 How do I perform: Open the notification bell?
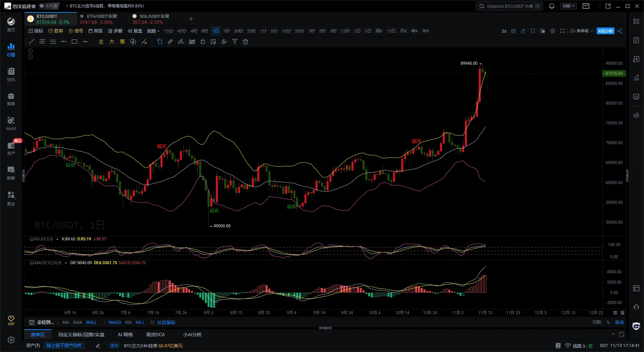tap(551, 6)
